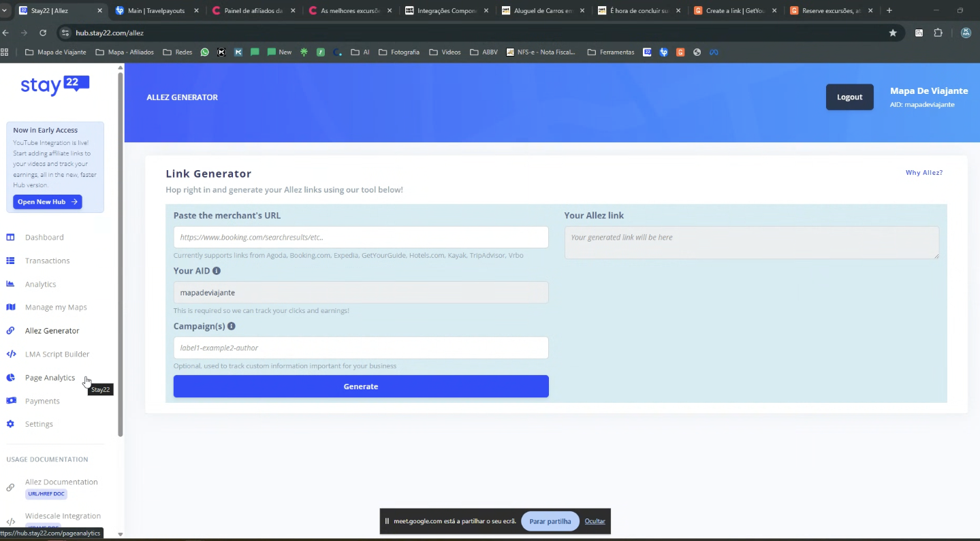Click Parar partilha to stop sharing
The height and width of the screenshot is (541, 980).
pyautogui.click(x=550, y=521)
